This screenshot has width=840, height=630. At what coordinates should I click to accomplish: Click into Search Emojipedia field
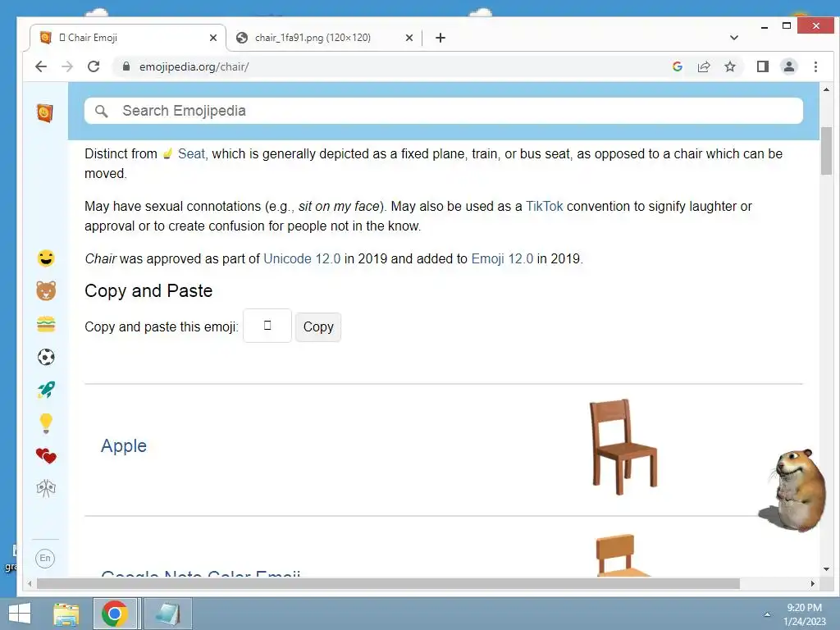(x=444, y=111)
